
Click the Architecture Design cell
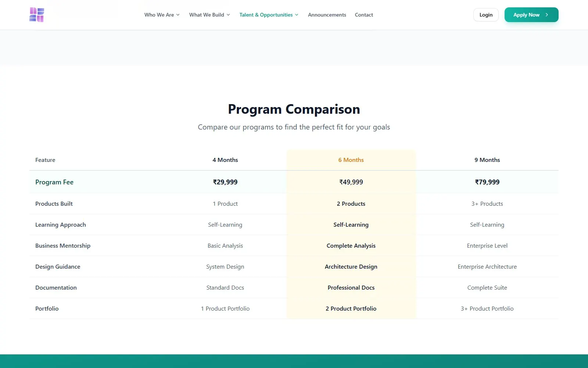click(351, 266)
